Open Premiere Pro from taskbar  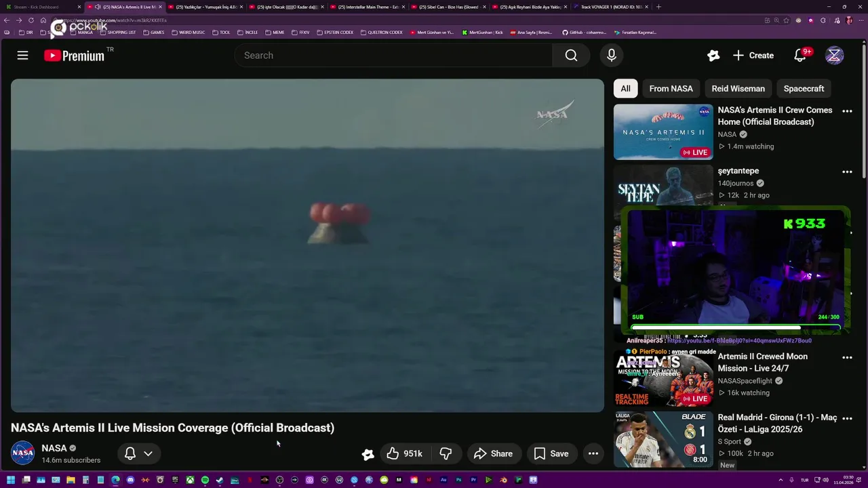pos(474,480)
